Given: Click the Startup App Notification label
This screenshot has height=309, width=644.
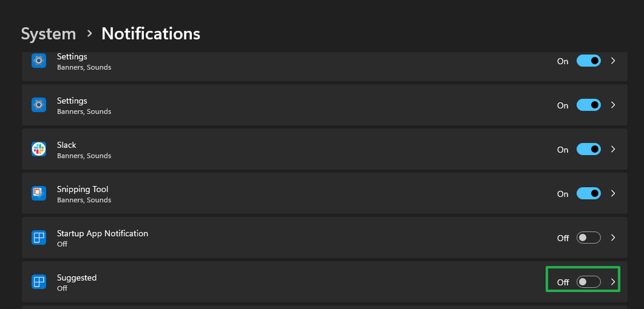Looking at the screenshot, I should click(103, 233).
